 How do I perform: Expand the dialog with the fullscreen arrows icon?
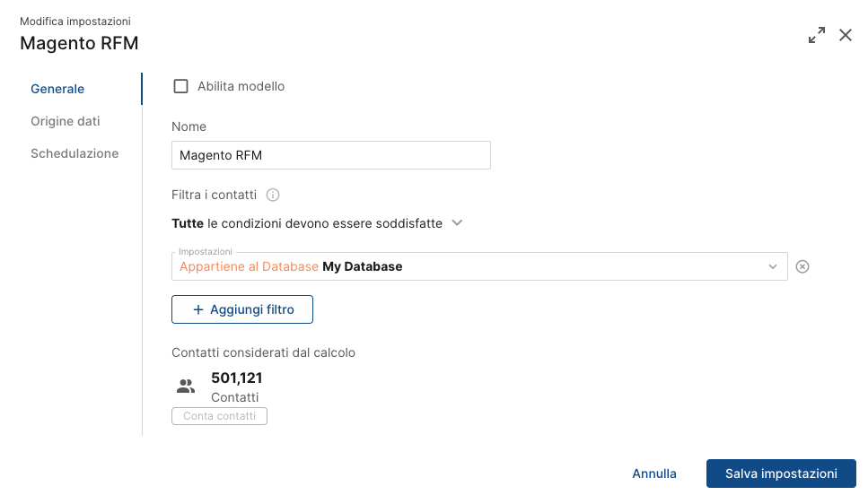817,35
